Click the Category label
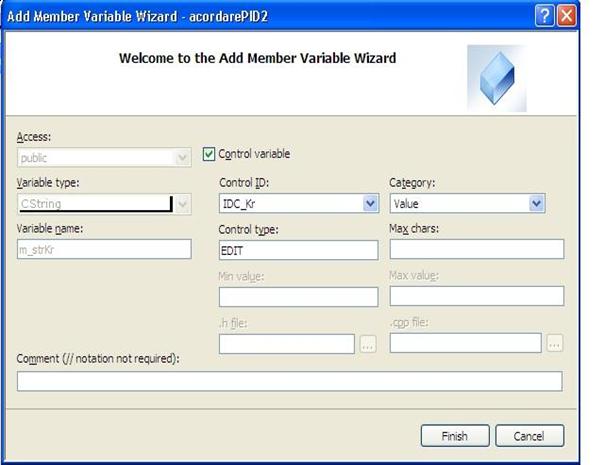 click(x=412, y=183)
